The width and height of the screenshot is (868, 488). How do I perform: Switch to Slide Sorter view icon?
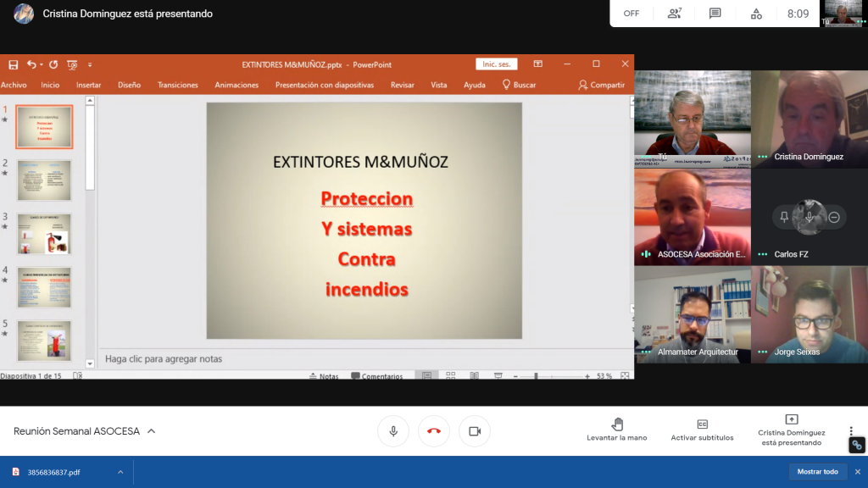451,375
